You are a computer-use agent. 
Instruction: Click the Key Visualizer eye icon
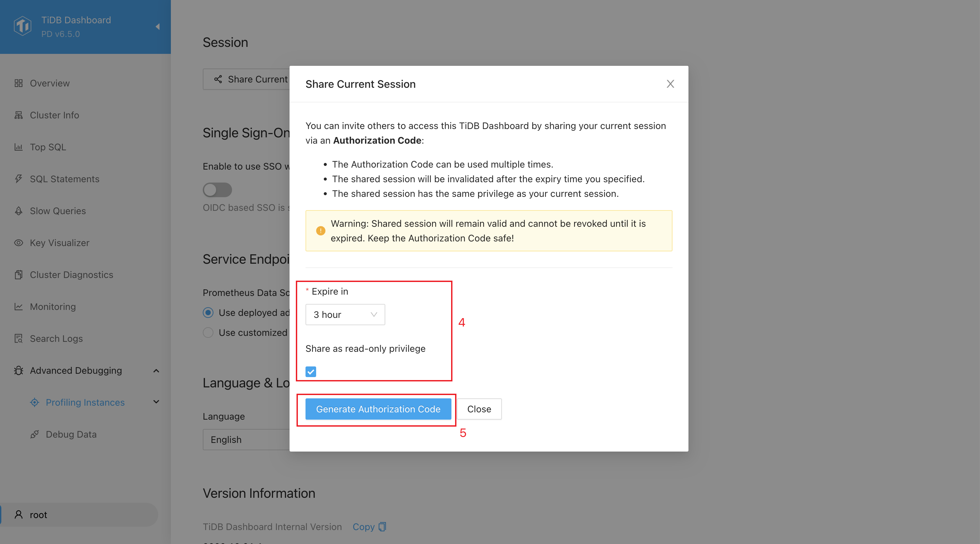pyautogui.click(x=19, y=243)
